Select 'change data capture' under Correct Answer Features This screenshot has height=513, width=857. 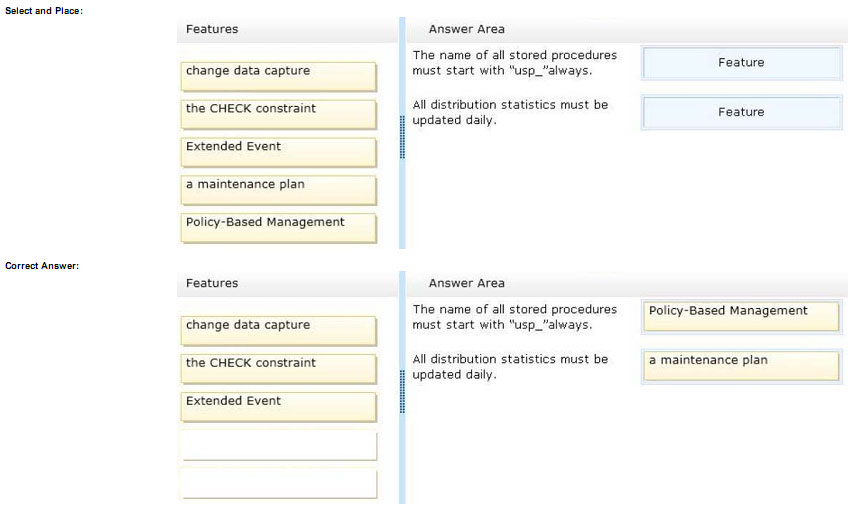point(278,331)
